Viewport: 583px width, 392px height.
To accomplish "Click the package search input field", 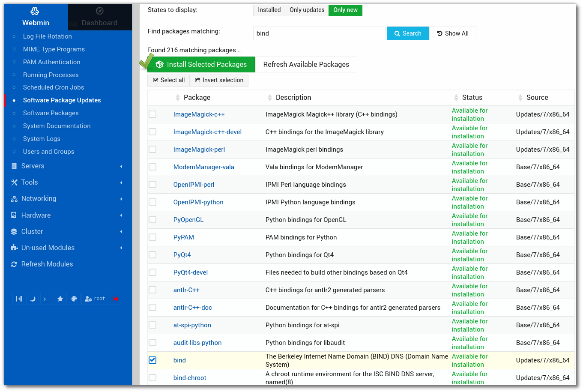I will [319, 33].
